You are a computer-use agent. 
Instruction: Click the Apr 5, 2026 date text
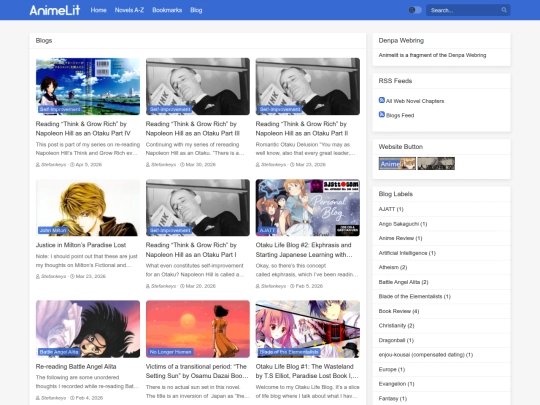(x=89, y=165)
